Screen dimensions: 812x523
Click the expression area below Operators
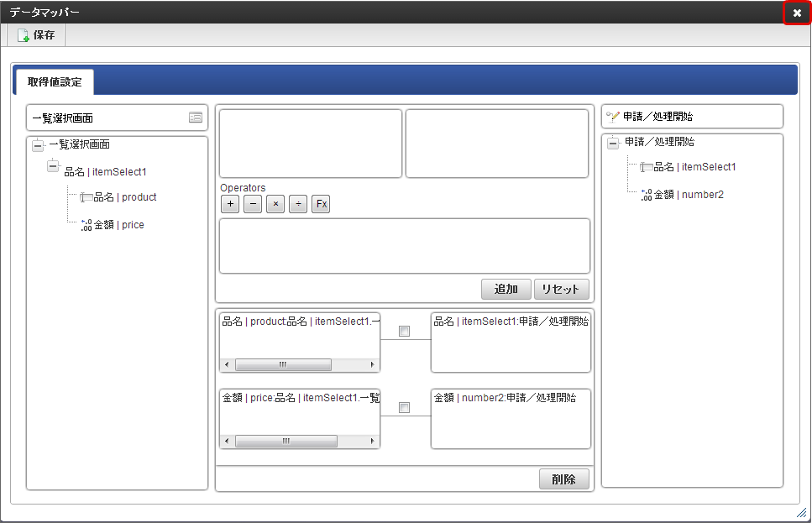click(405, 246)
